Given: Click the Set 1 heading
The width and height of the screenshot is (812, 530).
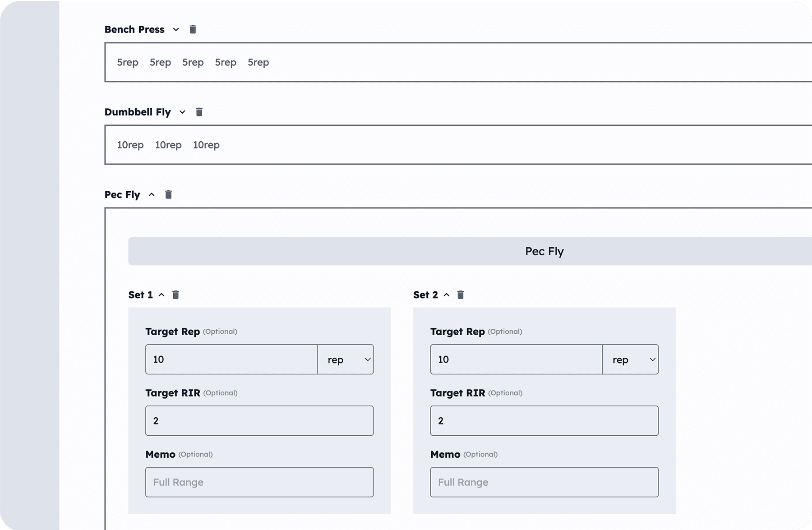Looking at the screenshot, I should [x=140, y=295].
